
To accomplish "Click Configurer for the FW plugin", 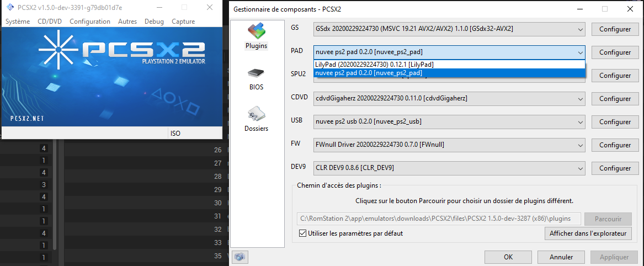I will [615, 145].
